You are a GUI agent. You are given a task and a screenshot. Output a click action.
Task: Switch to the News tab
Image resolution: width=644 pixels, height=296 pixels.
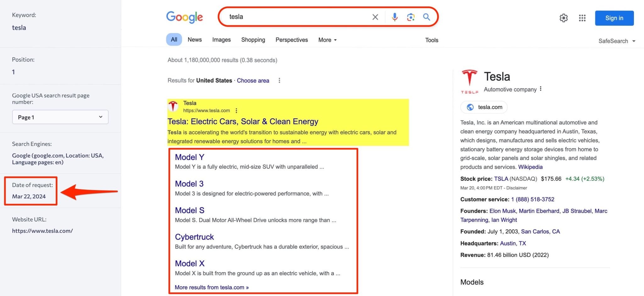coord(195,40)
